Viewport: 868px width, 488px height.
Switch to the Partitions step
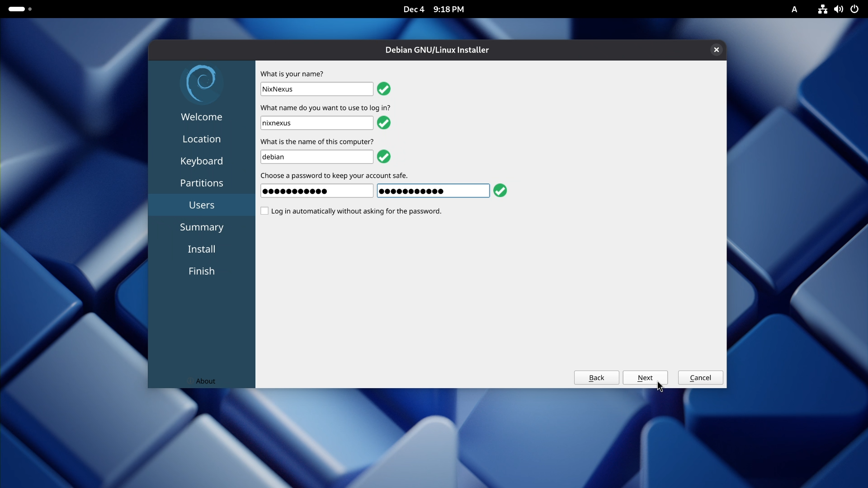(202, 183)
